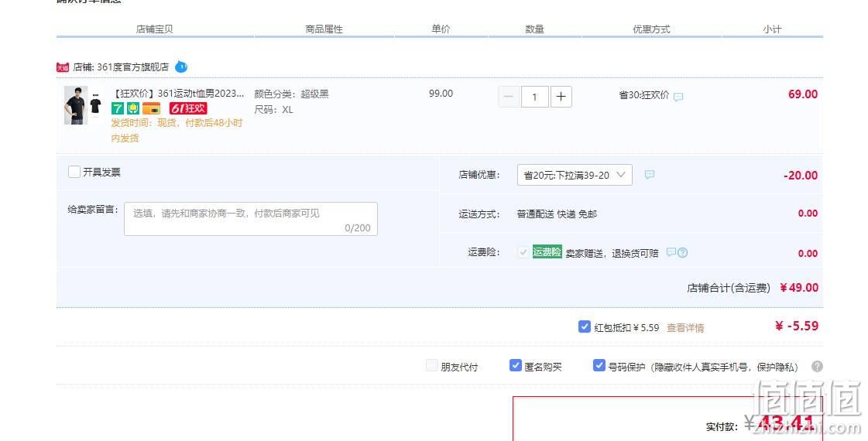Tick the 开具发票 checkbox

click(74, 172)
